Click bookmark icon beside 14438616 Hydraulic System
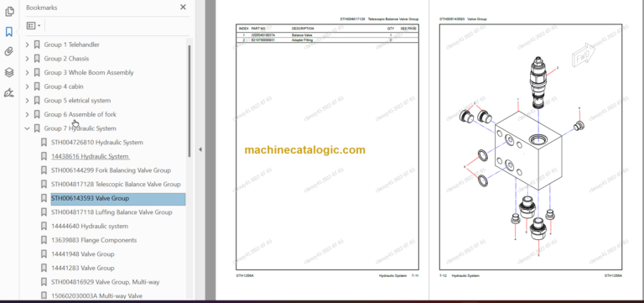Viewport: 644px width, 303px height. click(44, 156)
